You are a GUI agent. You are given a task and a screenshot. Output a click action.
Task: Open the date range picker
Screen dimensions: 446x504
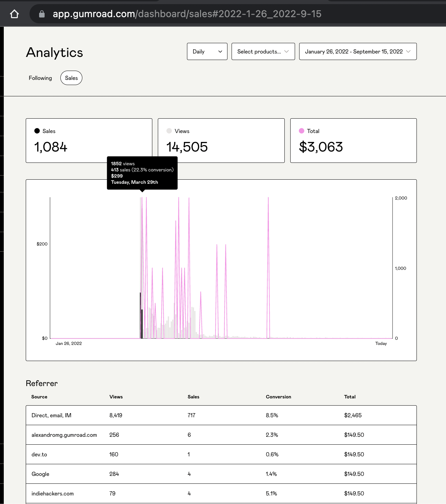point(358,51)
